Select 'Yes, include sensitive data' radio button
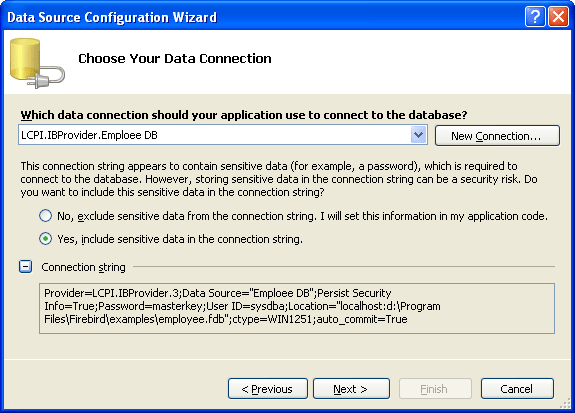This screenshot has width=575, height=413. click(45, 239)
